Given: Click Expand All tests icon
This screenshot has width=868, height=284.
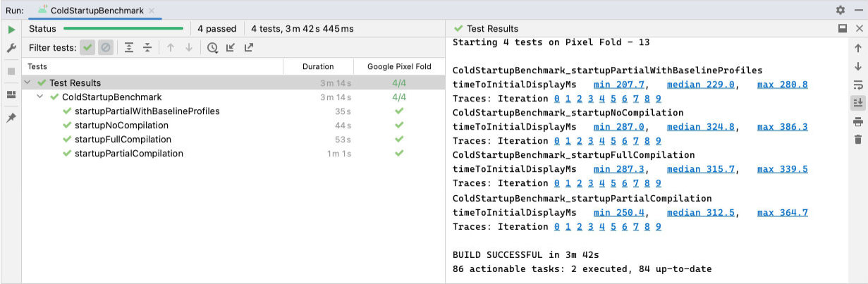Looking at the screenshot, I should 129,48.
